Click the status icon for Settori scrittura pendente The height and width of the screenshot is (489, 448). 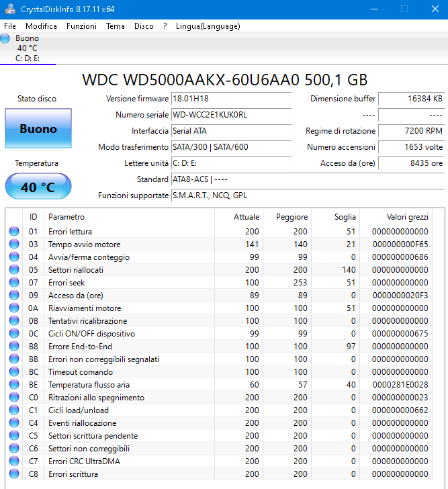tap(14, 436)
